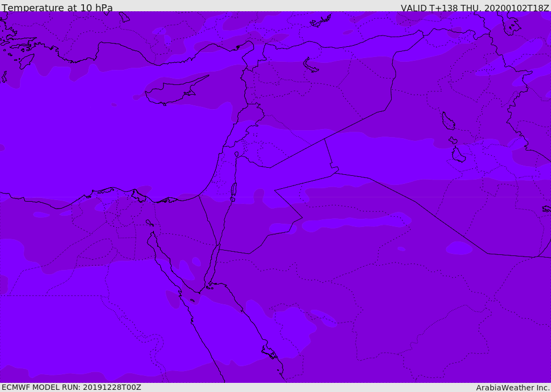Click the island of Cyprus on map
551x392 pixels.
tap(176, 91)
